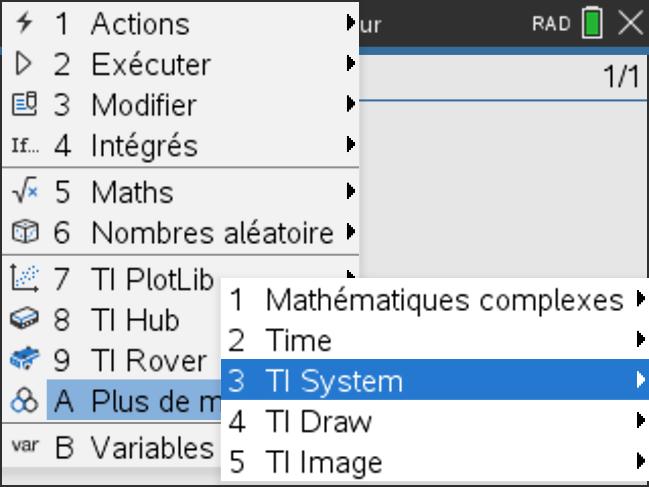This screenshot has height=487, width=649.
Task: Expand the TI System submenu arrow
Action: [x=639, y=380]
